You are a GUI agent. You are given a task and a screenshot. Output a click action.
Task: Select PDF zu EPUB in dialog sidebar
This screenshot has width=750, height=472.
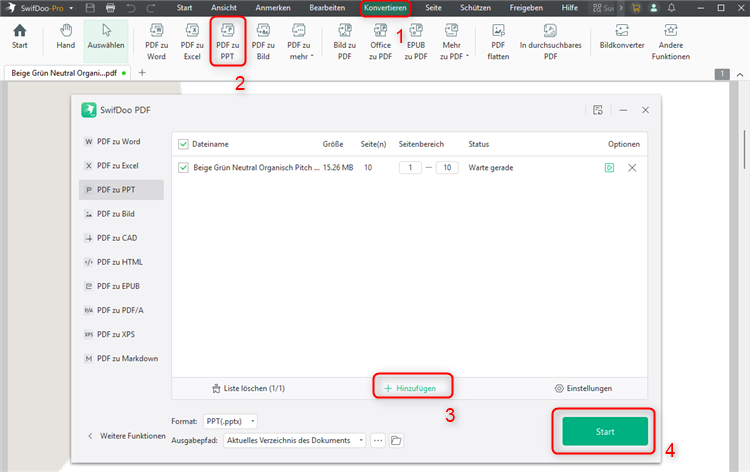tap(121, 286)
